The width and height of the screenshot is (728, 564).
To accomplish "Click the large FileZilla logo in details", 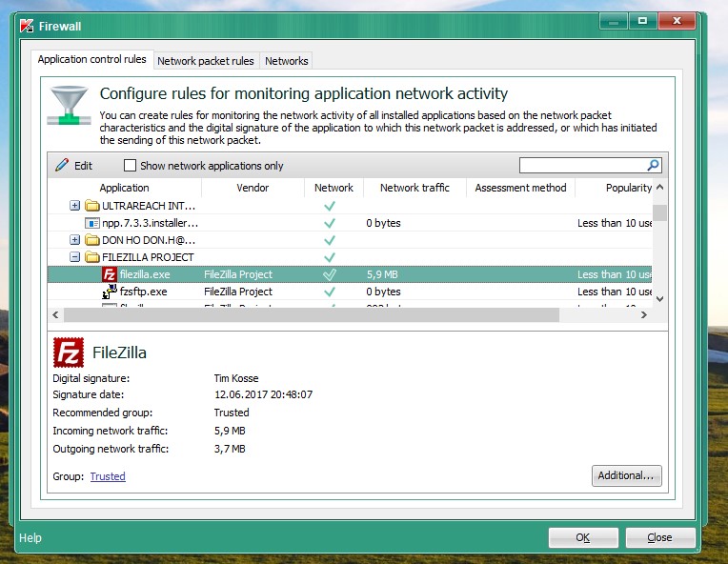I will coord(69,352).
